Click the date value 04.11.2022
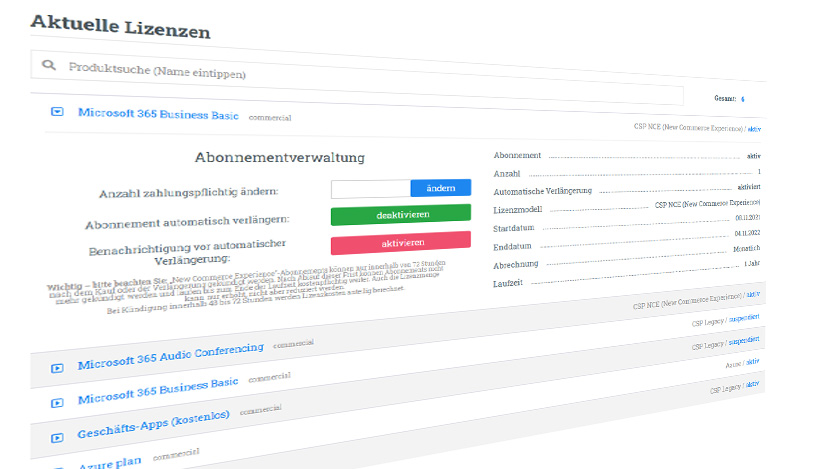 pos(747,233)
